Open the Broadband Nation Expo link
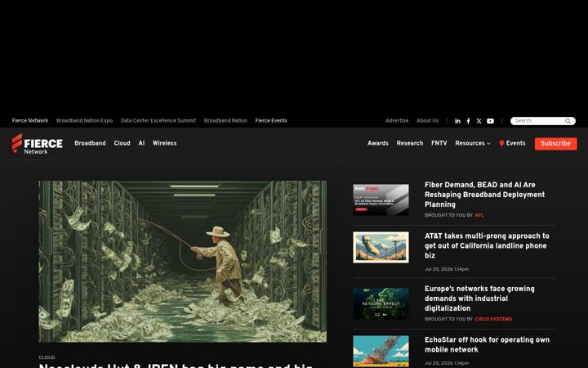 pyautogui.click(x=84, y=120)
